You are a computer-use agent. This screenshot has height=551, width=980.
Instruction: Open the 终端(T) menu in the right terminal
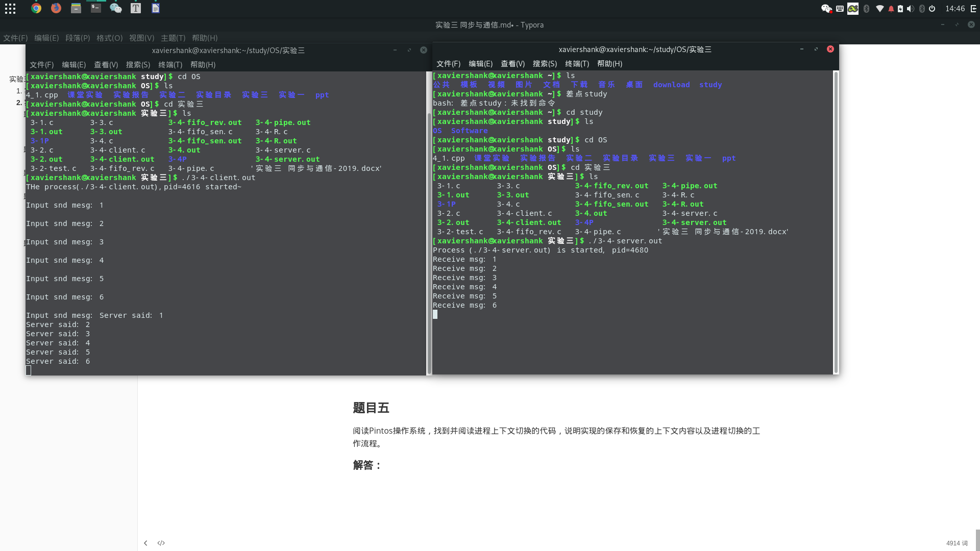click(x=576, y=64)
